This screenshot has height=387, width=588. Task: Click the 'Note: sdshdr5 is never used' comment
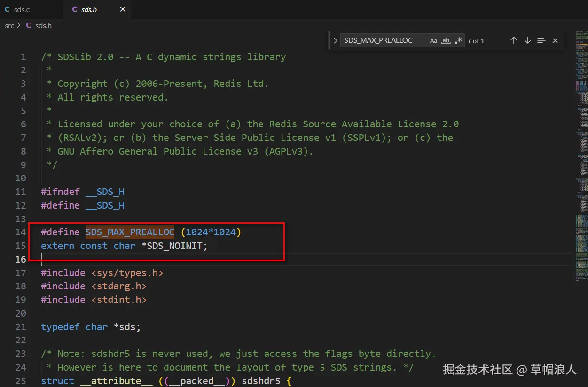click(x=239, y=354)
